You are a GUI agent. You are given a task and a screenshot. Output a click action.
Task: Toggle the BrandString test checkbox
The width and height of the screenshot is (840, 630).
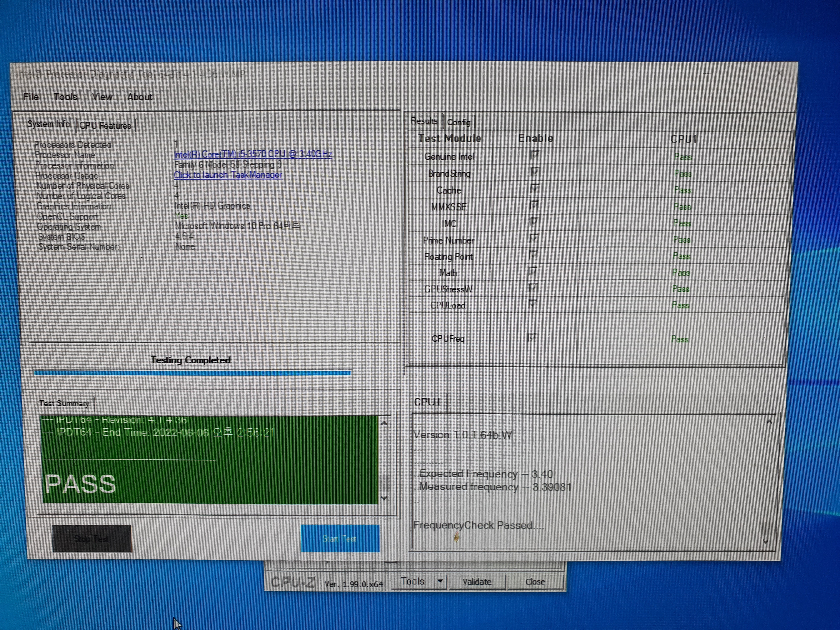535,172
